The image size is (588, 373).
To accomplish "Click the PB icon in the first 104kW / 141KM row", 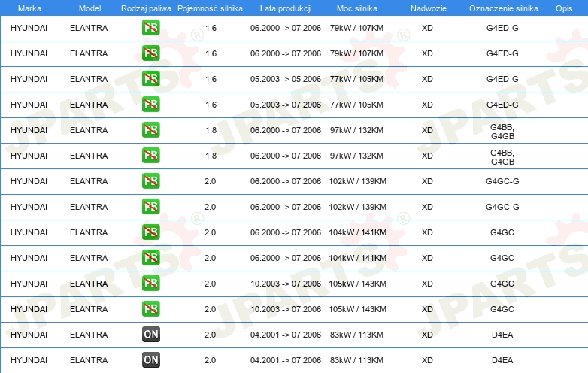I will (x=150, y=232).
